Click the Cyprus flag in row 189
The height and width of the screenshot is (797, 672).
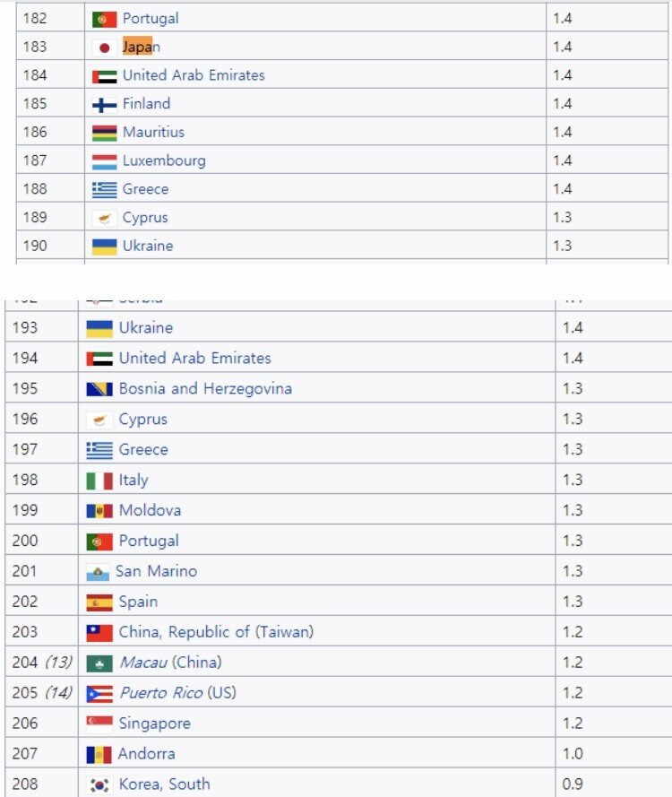(x=104, y=219)
